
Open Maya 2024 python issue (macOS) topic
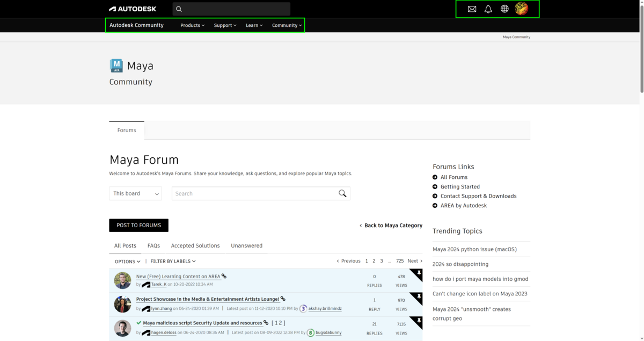point(474,249)
